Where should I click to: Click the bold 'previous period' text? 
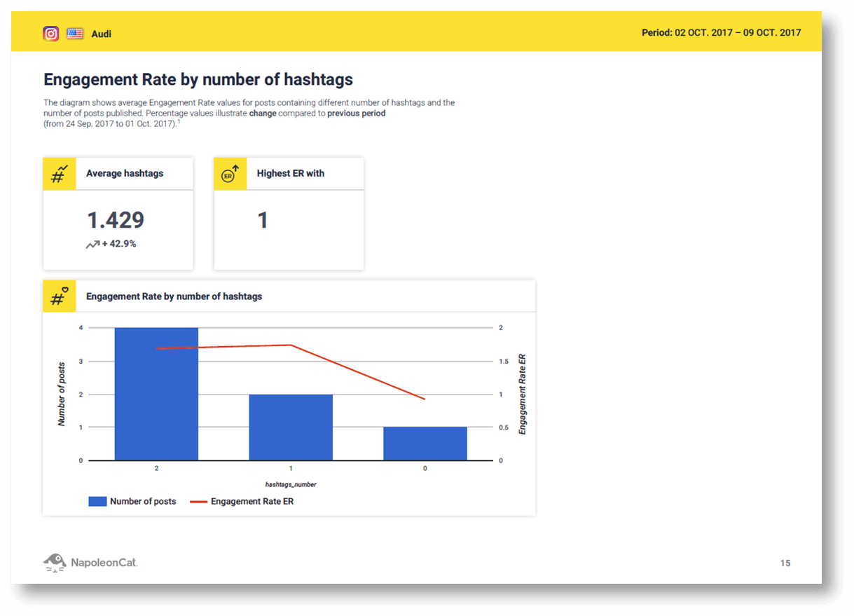(x=356, y=113)
